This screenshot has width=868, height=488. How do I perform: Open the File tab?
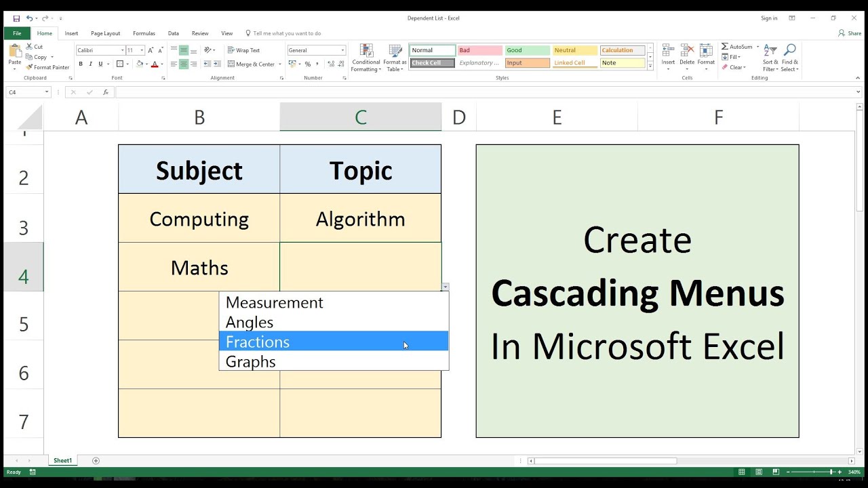tap(17, 33)
